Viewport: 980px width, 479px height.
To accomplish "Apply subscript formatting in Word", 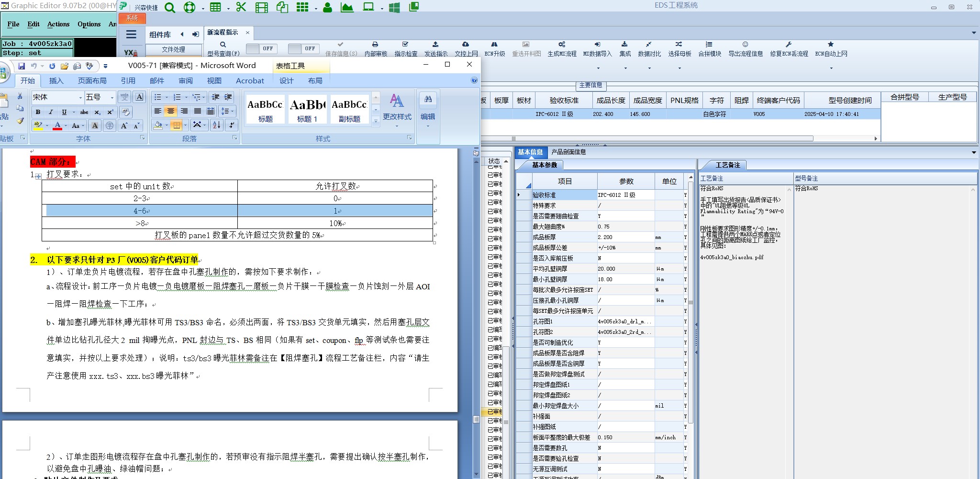I will pos(97,112).
